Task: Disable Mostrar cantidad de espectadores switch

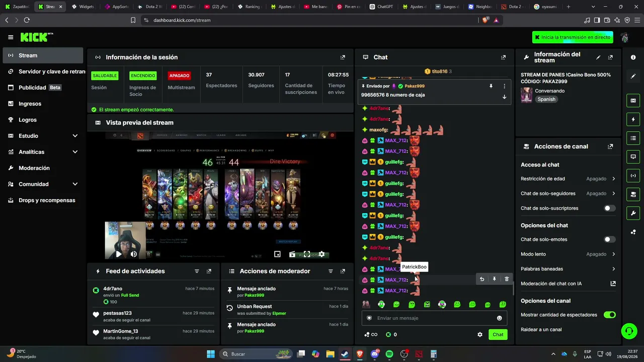Action: pyautogui.click(x=609, y=315)
